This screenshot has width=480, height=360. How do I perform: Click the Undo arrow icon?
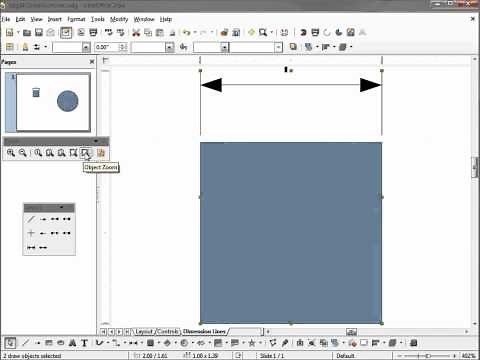tap(187, 32)
